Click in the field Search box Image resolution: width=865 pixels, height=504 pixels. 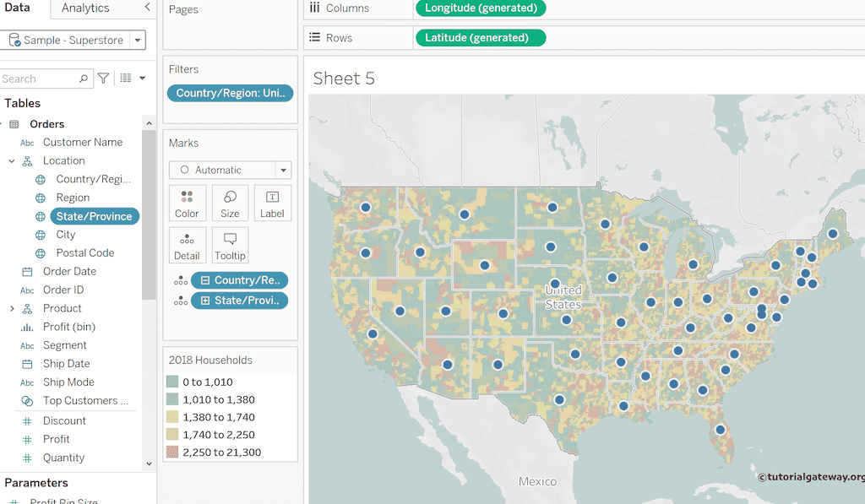point(39,79)
